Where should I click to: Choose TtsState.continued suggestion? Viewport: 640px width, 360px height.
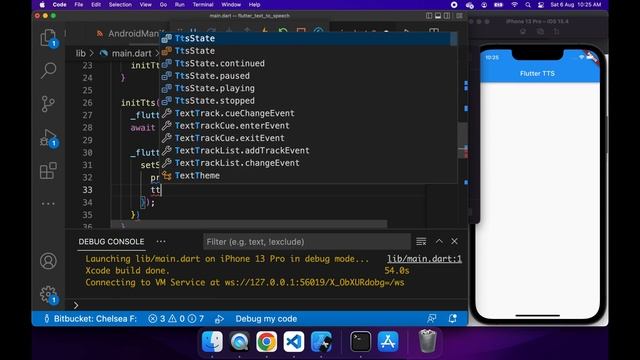click(x=308, y=63)
